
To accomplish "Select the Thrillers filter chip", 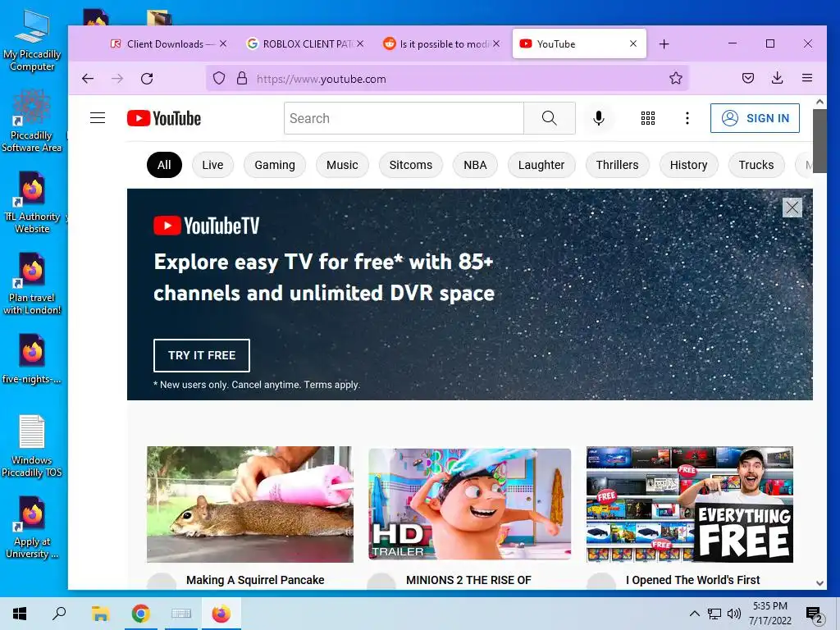I will (x=617, y=165).
